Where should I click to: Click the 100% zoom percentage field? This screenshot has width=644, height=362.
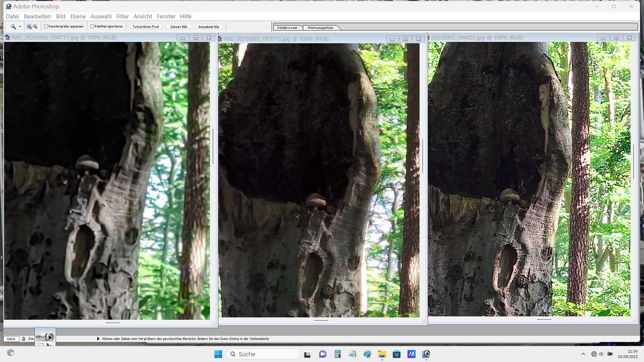point(11,339)
